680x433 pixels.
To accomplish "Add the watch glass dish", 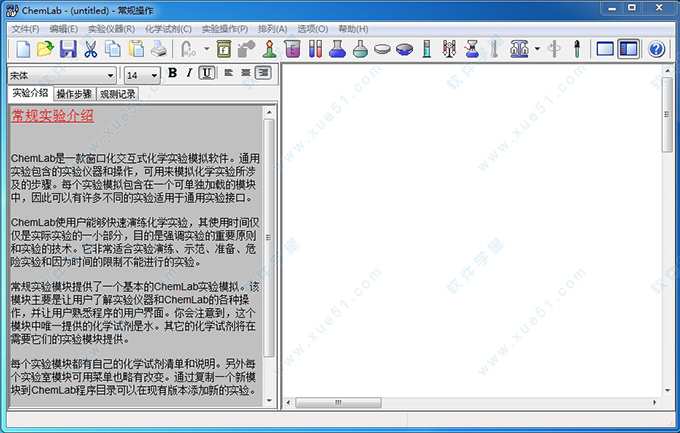I will click(x=382, y=49).
